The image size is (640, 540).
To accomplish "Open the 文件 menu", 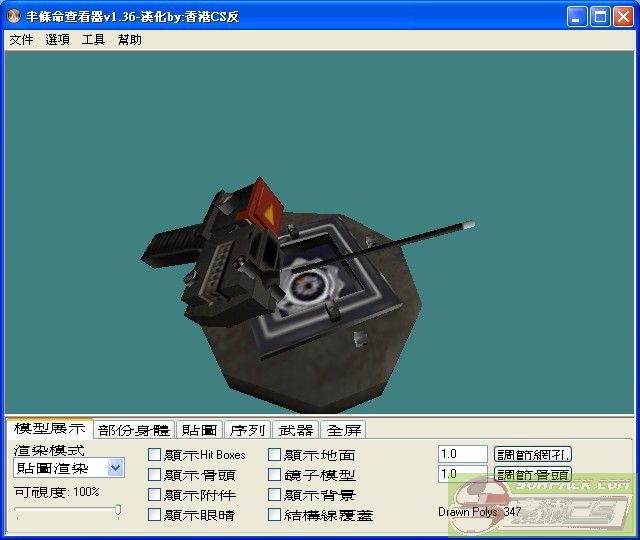I will 21,40.
